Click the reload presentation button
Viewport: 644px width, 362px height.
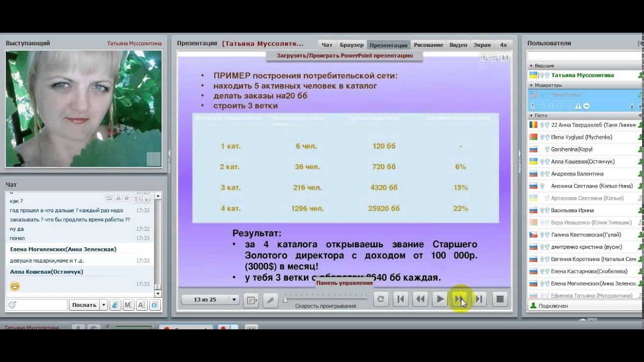(x=381, y=300)
